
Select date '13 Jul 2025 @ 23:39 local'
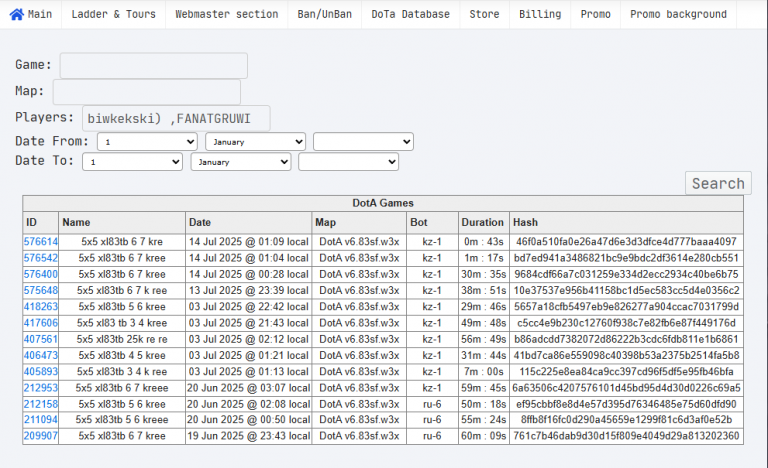click(x=249, y=290)
